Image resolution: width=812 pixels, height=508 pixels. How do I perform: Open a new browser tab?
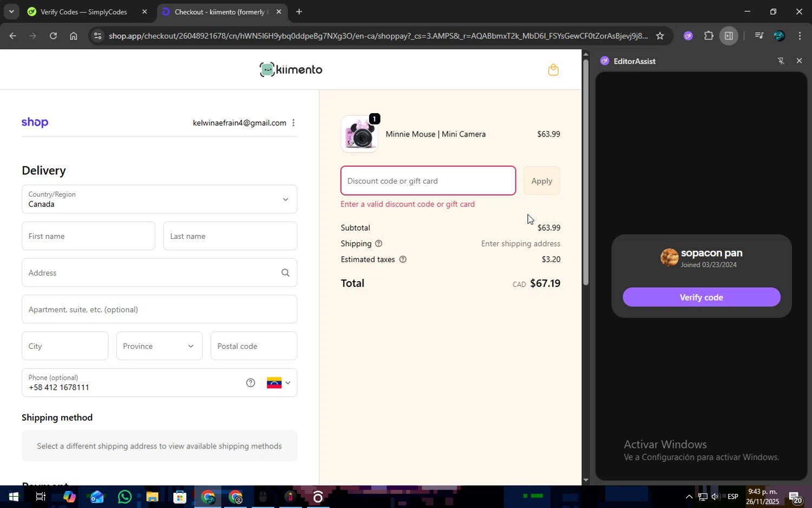point(299,11)
